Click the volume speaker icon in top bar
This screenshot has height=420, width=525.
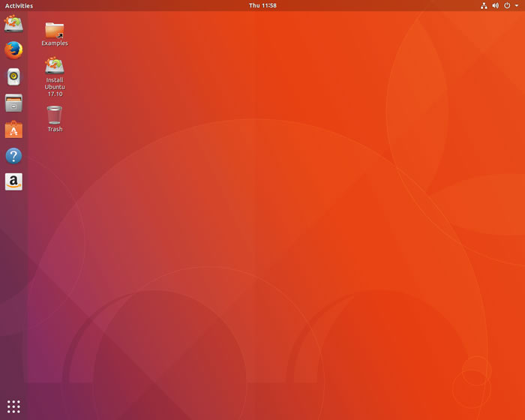click(x=495, y=5)
